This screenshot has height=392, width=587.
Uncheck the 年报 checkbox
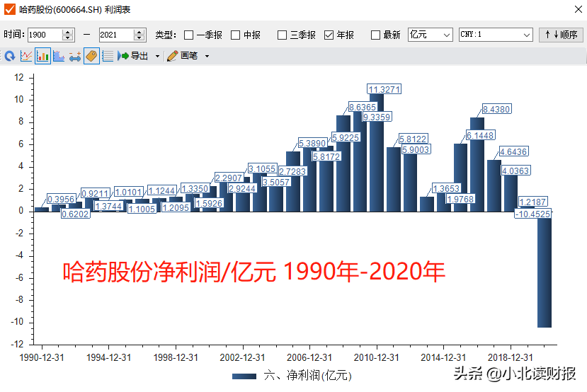point(329,35)
